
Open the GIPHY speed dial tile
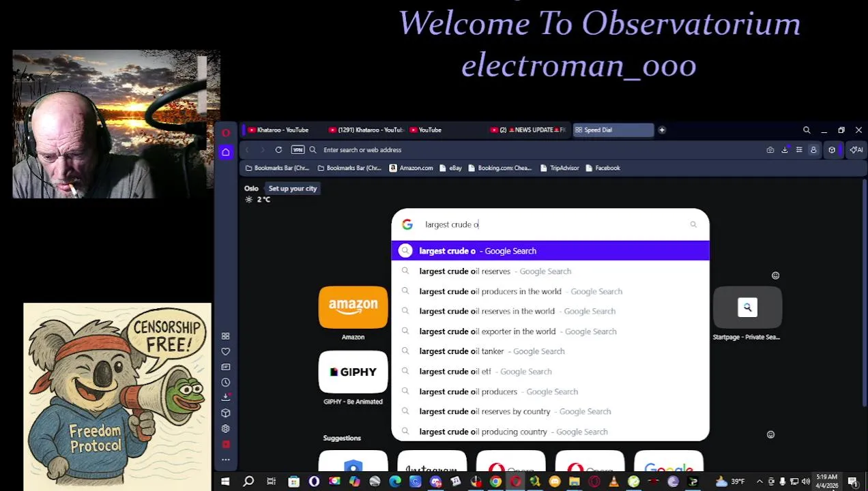pyautogui.click(x=353, y=372)
